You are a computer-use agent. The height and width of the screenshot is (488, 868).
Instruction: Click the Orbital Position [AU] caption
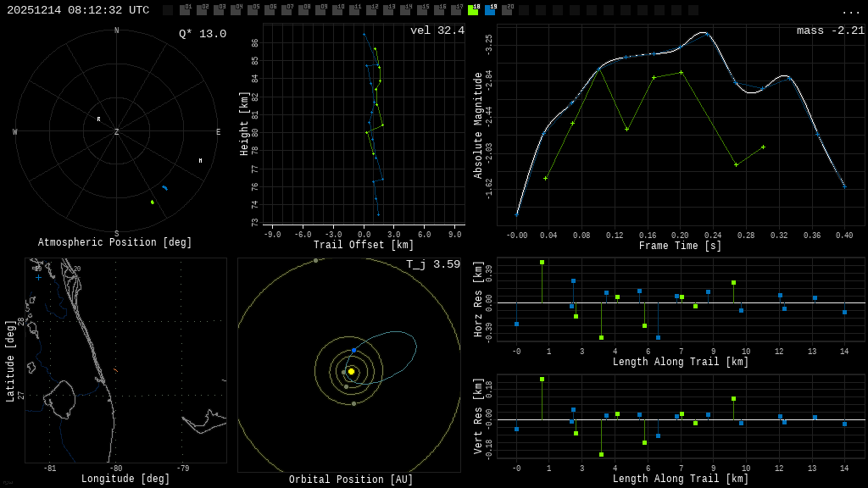pyautogui.click(x=349, y=480)
